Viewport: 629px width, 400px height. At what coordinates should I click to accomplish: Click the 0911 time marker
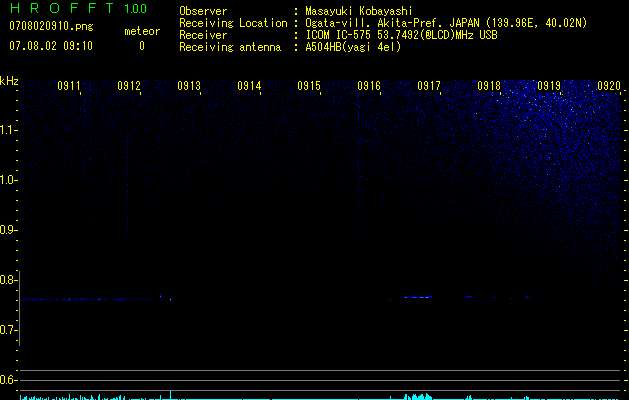coord(69,86)
